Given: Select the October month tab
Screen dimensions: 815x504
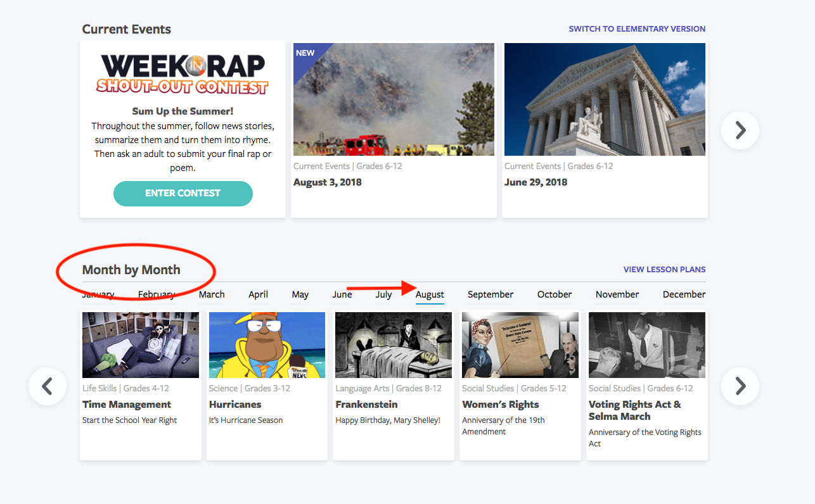Looking at the screenshot, I should click(554, 294).
